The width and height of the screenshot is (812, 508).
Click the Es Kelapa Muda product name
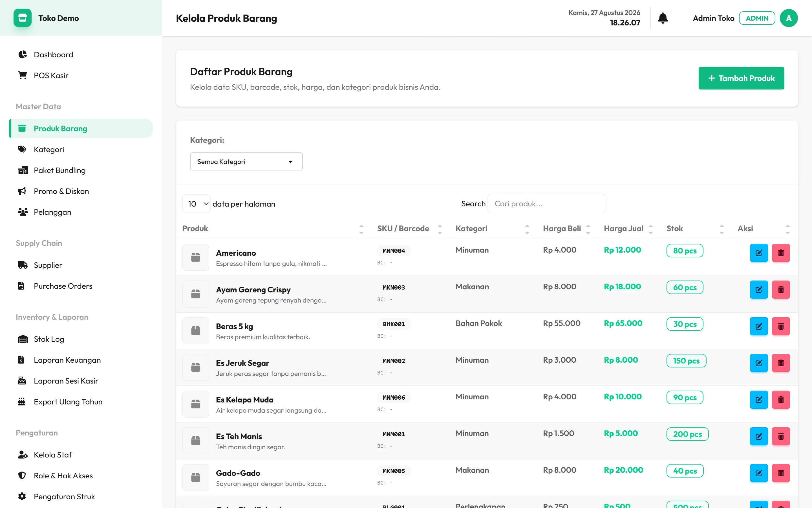[x=245, y=400]
